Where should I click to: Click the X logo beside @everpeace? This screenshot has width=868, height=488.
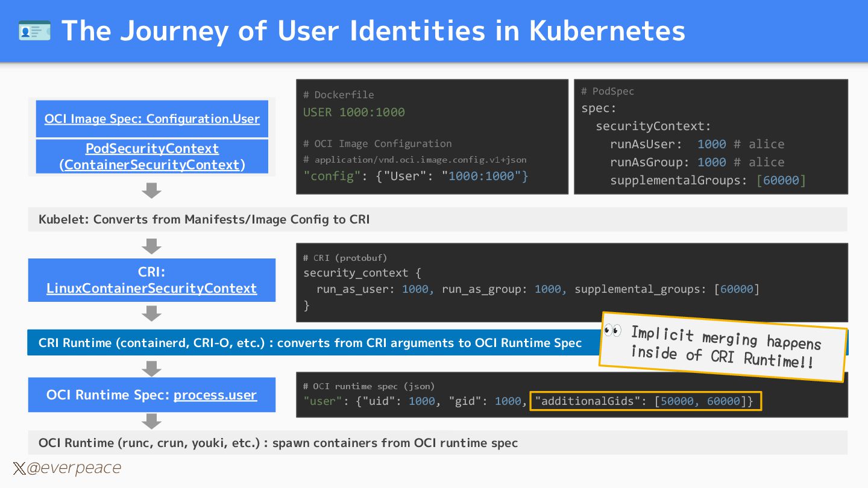click(x=19, y=469)
